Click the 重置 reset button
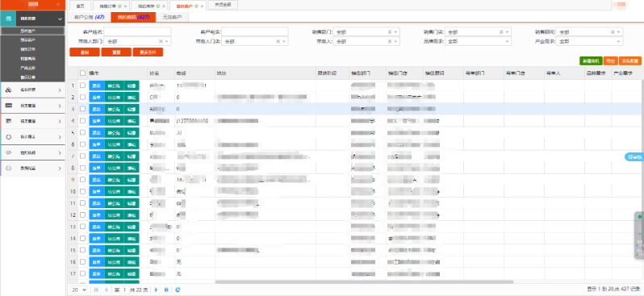644x296 pixels. point(116,52)
